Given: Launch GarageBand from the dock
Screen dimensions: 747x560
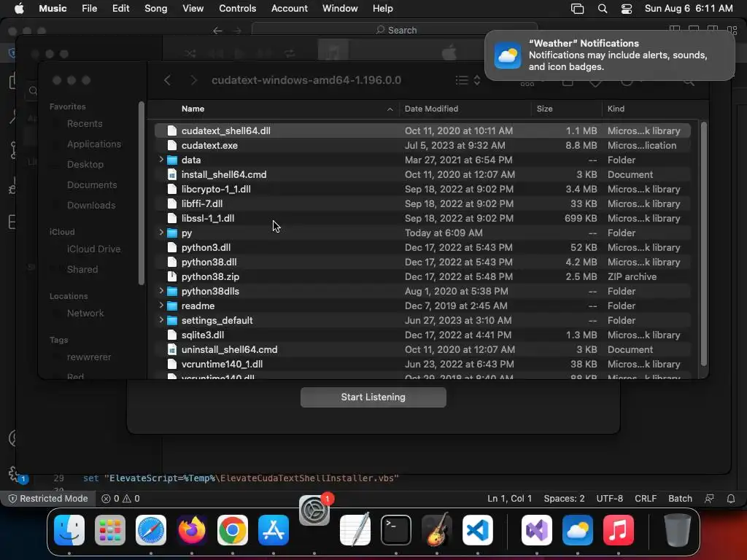Looking at the screenshot, I should coord(437,530).
